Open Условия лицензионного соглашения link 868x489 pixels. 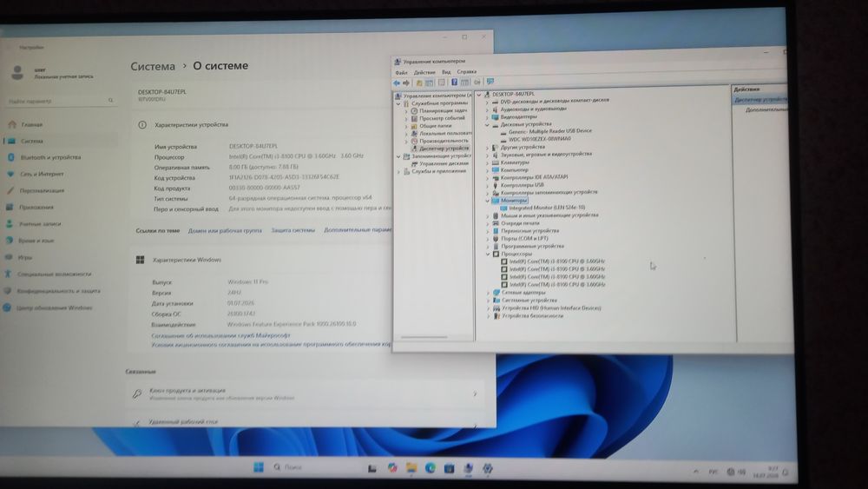coord(271,345)
